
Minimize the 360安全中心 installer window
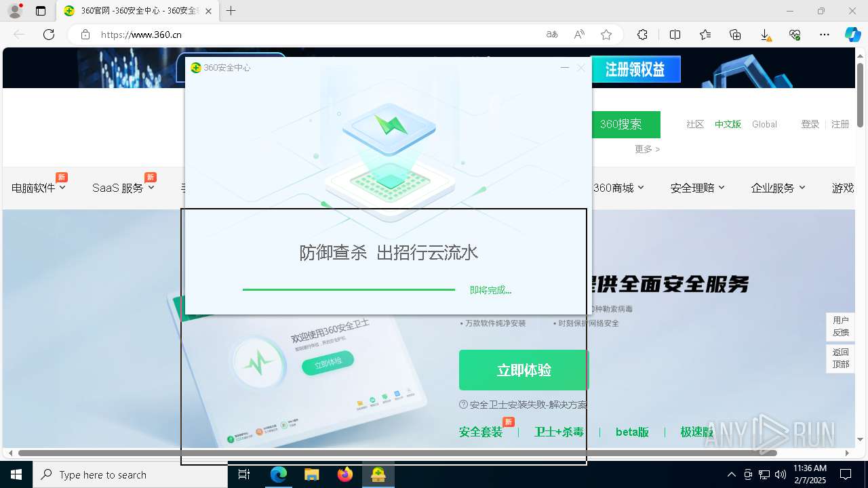(565, 68)
